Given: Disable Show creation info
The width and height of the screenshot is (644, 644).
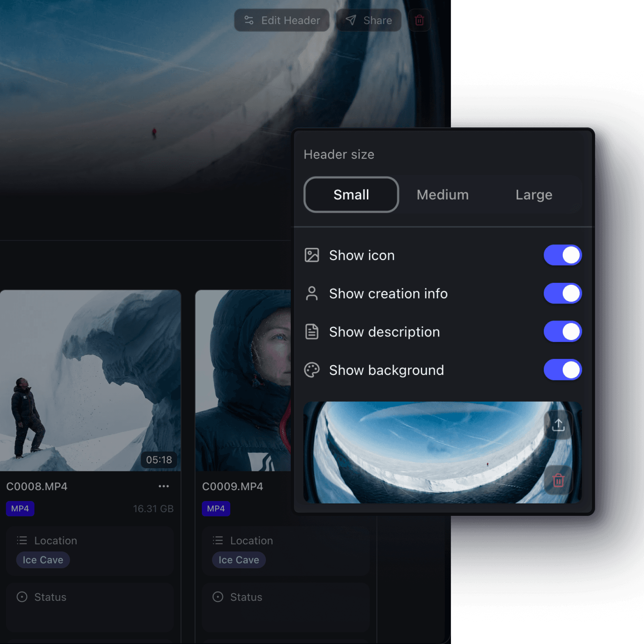Looking at the screenshot, I should pos(562,293).
